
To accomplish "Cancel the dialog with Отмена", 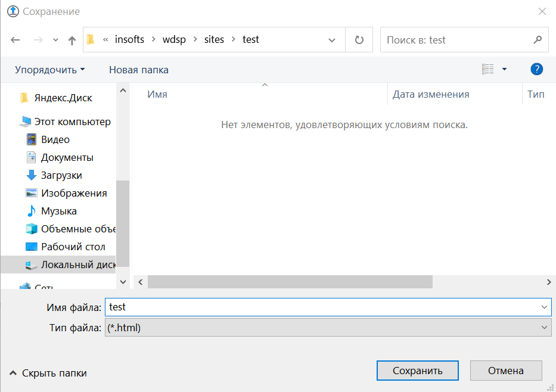I will (x=506, y=371).
